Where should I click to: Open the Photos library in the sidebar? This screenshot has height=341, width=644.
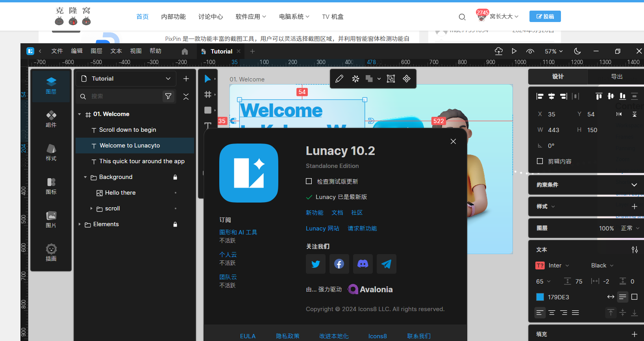click(x=51, y=219)
